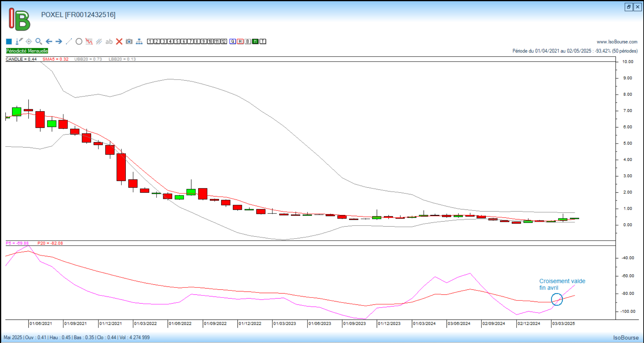Go forward with the right arrow
The height and width of the screenshot is (343, 644).
[59, 41]
